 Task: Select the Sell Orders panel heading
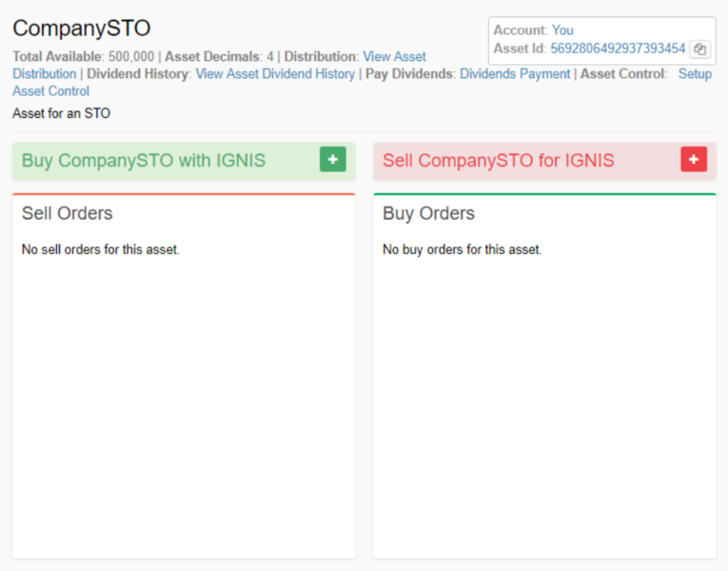68,213
